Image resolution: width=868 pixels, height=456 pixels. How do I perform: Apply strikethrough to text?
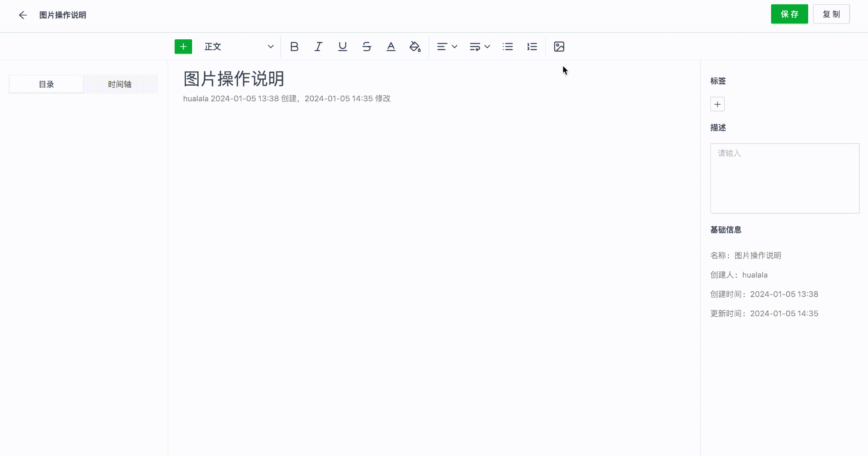click(x=367, y=47)
